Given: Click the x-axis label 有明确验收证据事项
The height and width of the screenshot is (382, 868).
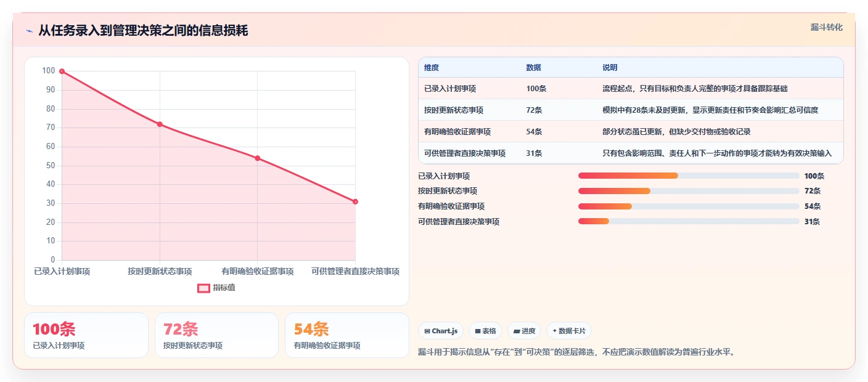Looking at the screenshot, I should [258, 271].
